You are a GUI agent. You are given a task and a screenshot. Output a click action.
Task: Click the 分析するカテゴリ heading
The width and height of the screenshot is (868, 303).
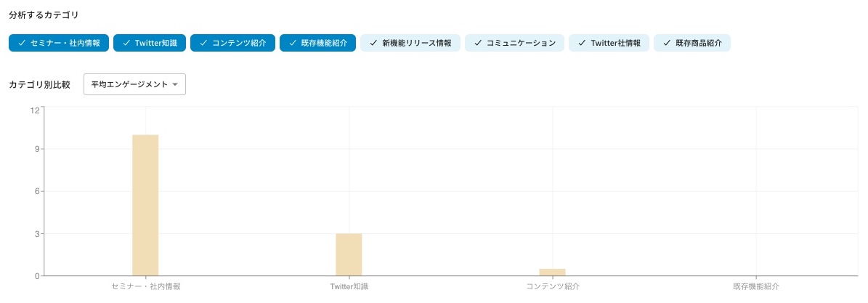pyautogui.click(x=44, y=15)
